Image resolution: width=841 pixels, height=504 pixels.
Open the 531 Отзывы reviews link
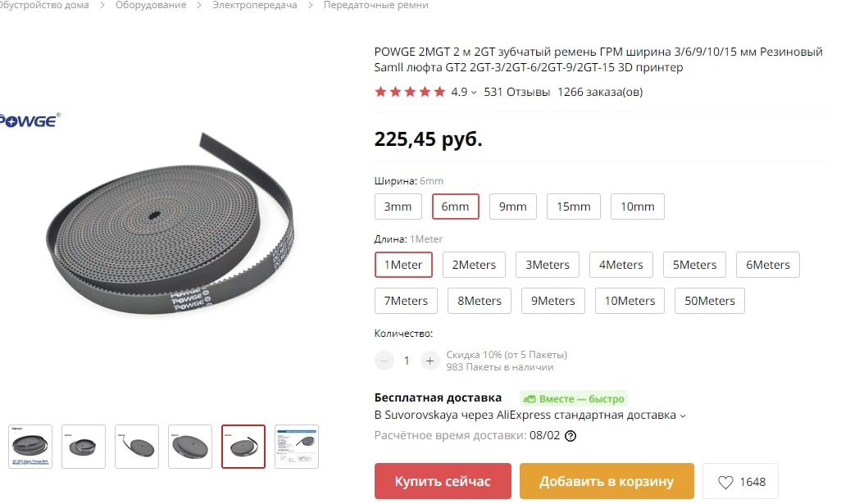pyautogui.click(x=517, y=93)
